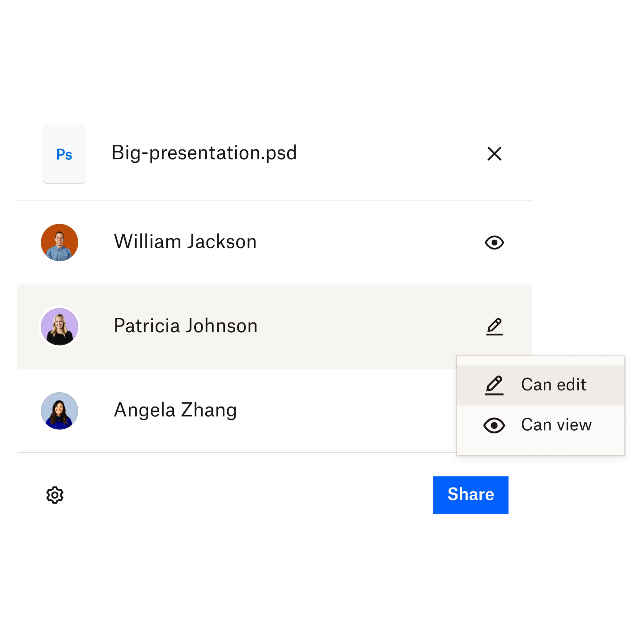This screenshot has height=644, width=644.
Task: Click the eye icon beside Can view
Action: 494,425
